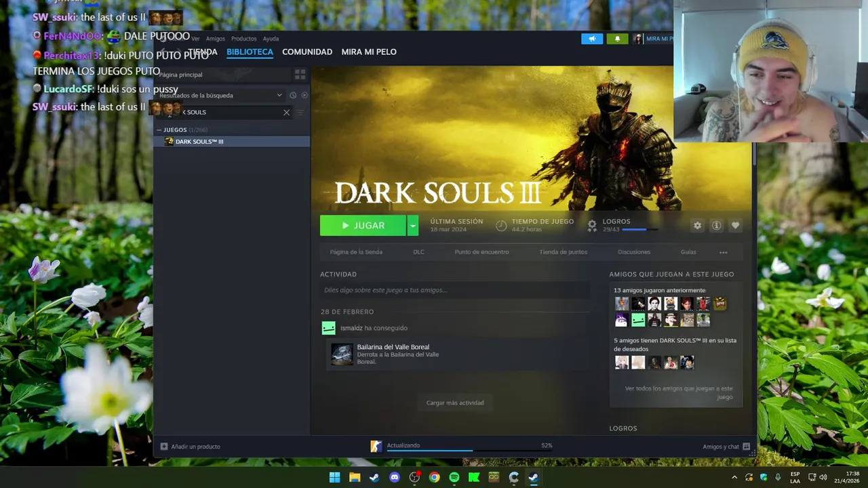Click the recent activity clock filter icon

coord(293,96)
